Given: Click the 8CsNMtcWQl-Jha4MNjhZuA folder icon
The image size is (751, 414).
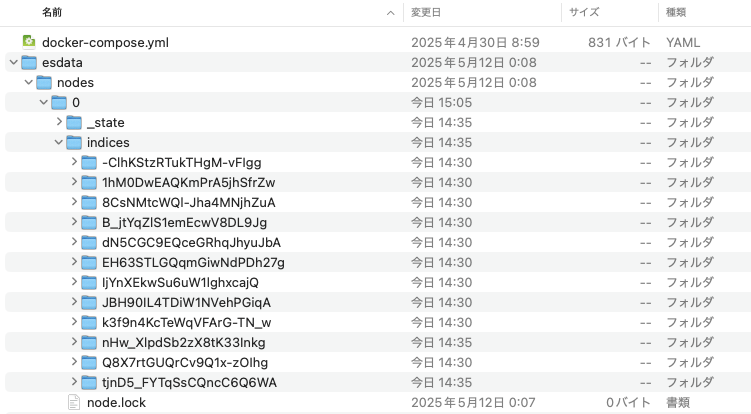Looking at the screenshot, I should pyautogui.click(x=89, y=203).
